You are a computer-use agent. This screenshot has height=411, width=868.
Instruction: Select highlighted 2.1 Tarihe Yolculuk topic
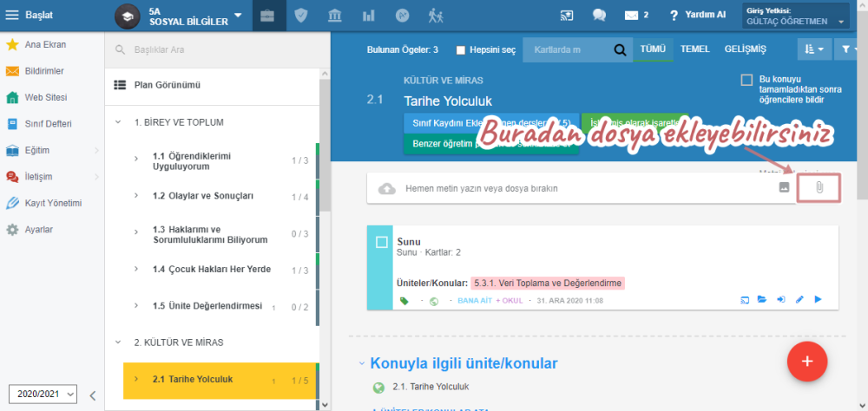click(220, 380)
